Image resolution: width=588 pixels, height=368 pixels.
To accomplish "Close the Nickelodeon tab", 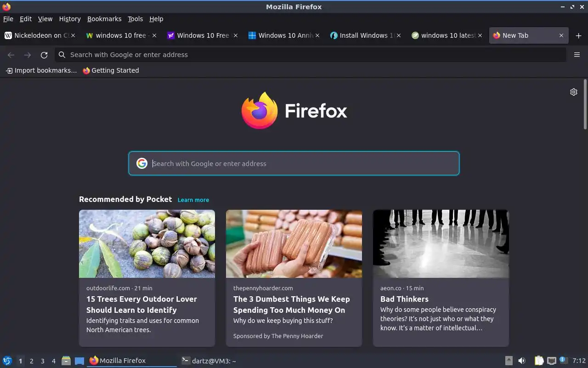I will [73, 35].
